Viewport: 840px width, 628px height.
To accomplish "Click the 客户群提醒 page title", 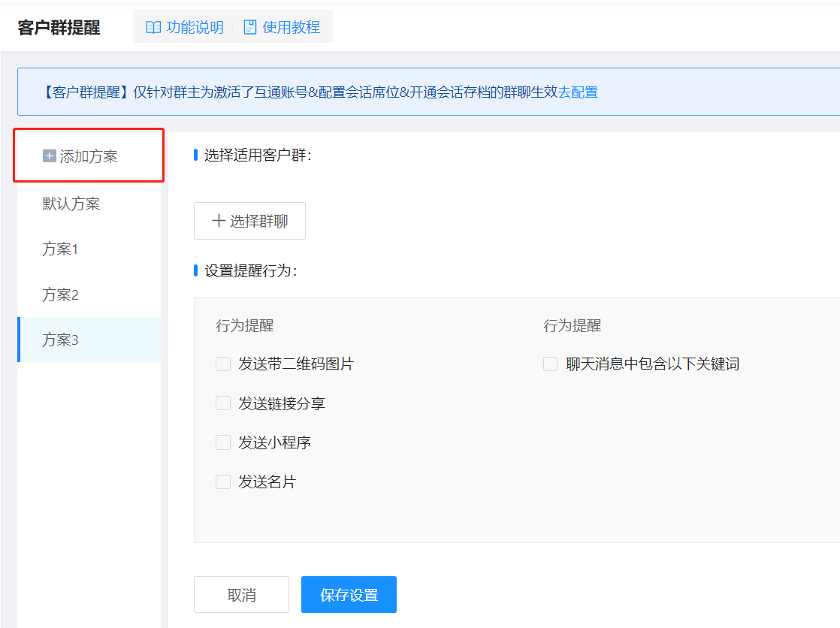I will (59, 27).
